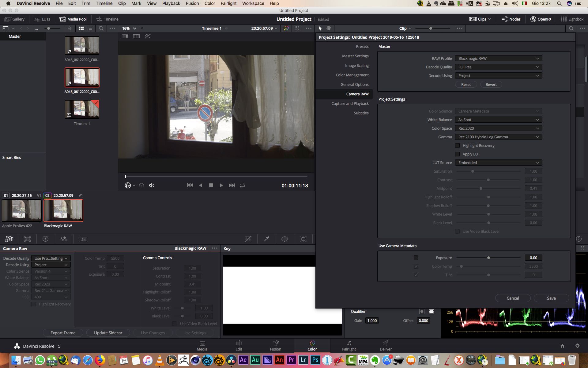Click the Export Frame button
This screenshot has height=368, width=588.
[x=63, y=333]
